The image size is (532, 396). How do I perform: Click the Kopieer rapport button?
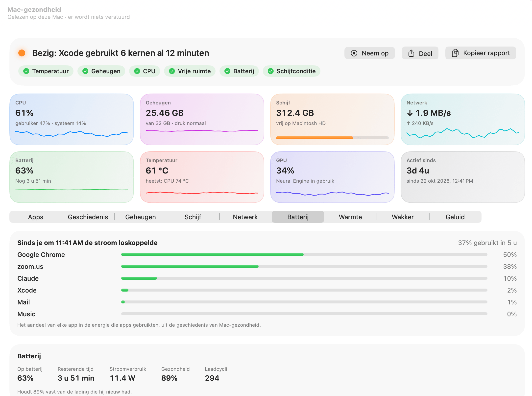pos(481,53)
